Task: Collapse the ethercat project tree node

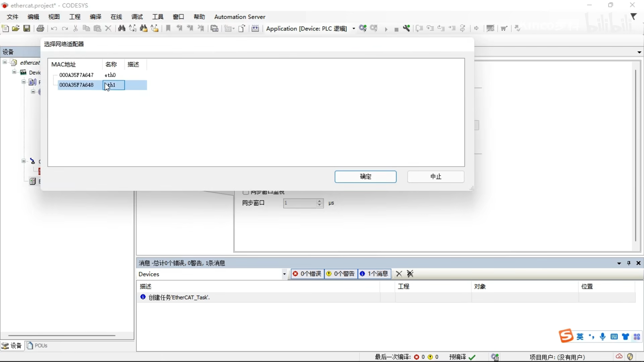Action: [x=5, y=62]
